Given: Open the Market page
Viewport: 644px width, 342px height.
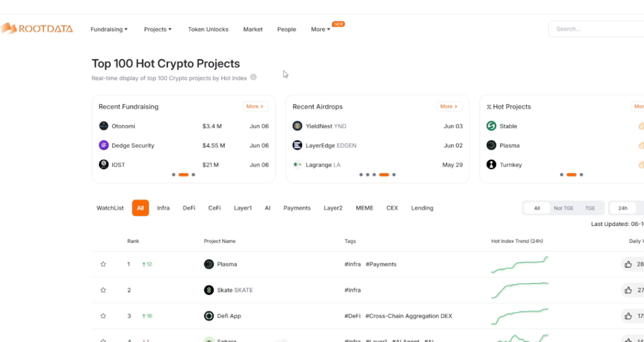Looking at the screenshot, I should click(x=253, y=29).
